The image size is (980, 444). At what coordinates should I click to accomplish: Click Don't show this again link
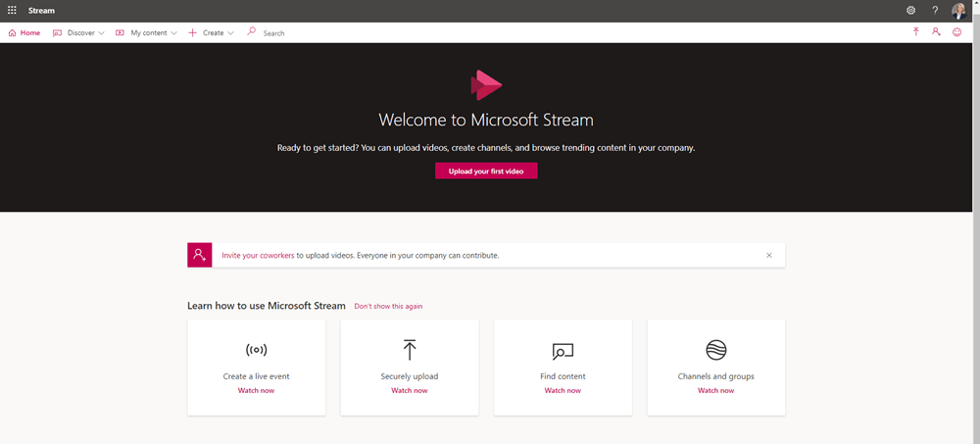388,306
